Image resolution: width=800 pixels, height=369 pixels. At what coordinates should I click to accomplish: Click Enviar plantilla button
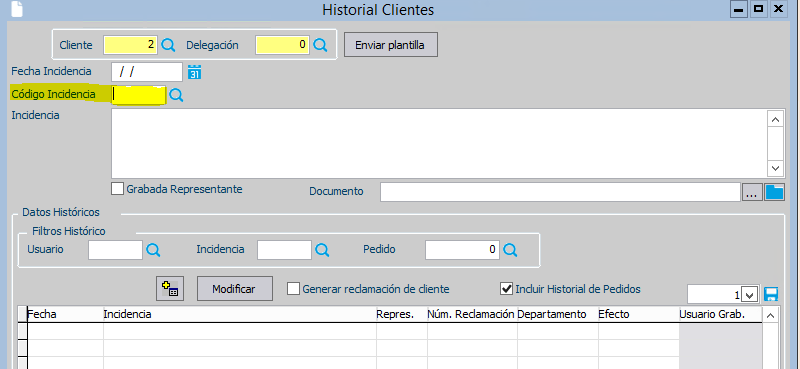pyautogui.click(x=390, y=45)
